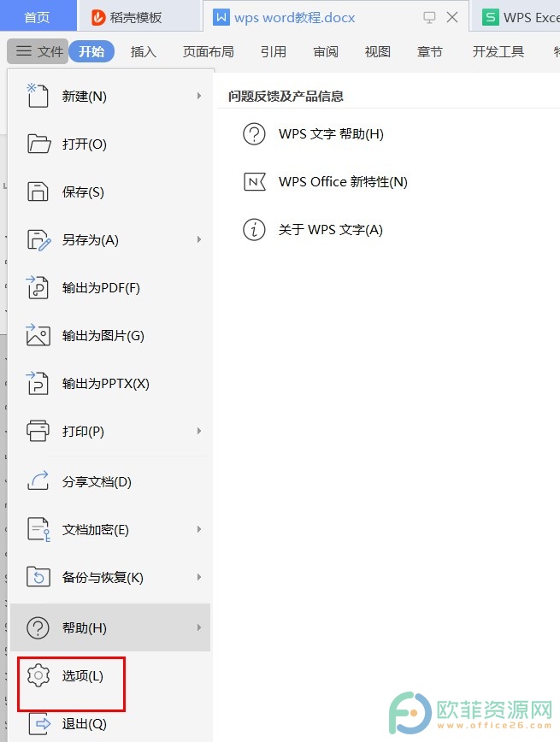This screenshot has width=560, height=742.
Task: Click the Help question mark icon in left menu
Action: 38,628
